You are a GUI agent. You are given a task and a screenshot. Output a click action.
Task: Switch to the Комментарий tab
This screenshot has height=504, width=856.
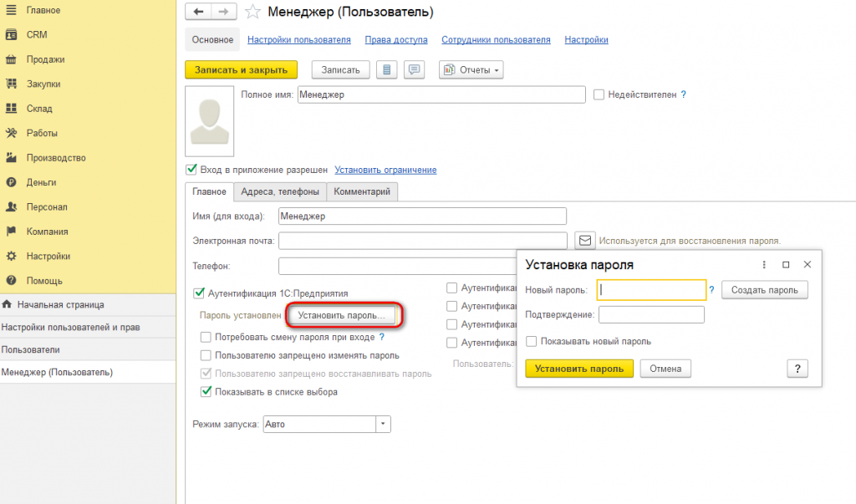(x=362, y=191)
